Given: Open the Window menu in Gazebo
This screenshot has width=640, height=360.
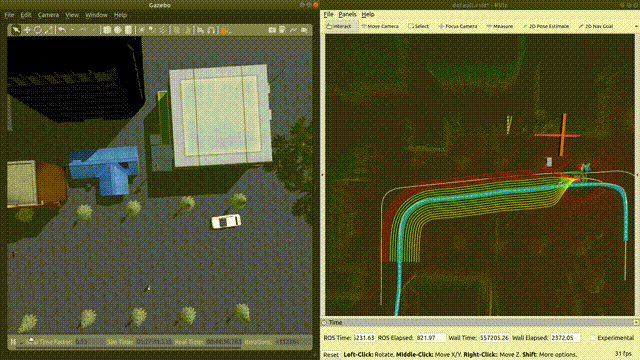Looking at the screenshot, I should (x=96, y=15).
